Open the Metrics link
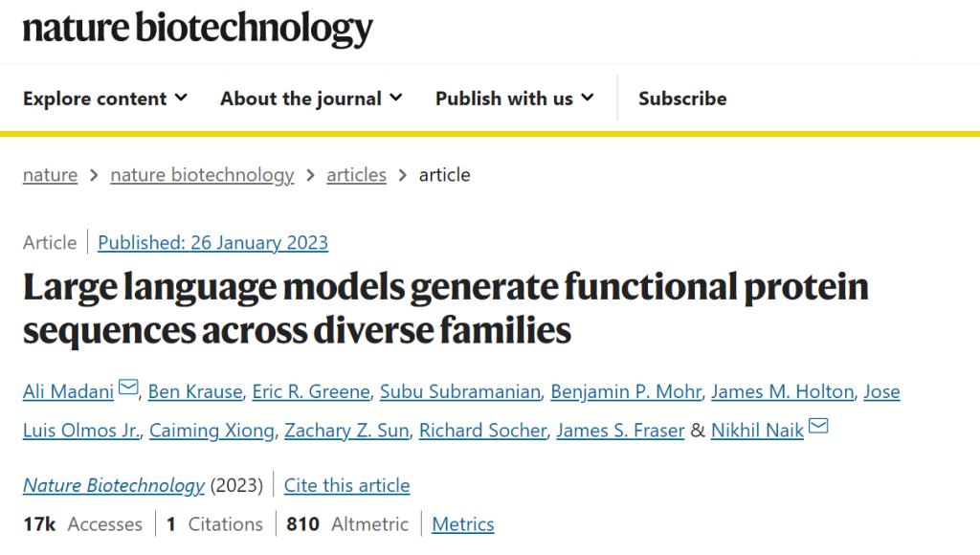The width and height of the screenshot is (980, 555). point(463,524)
